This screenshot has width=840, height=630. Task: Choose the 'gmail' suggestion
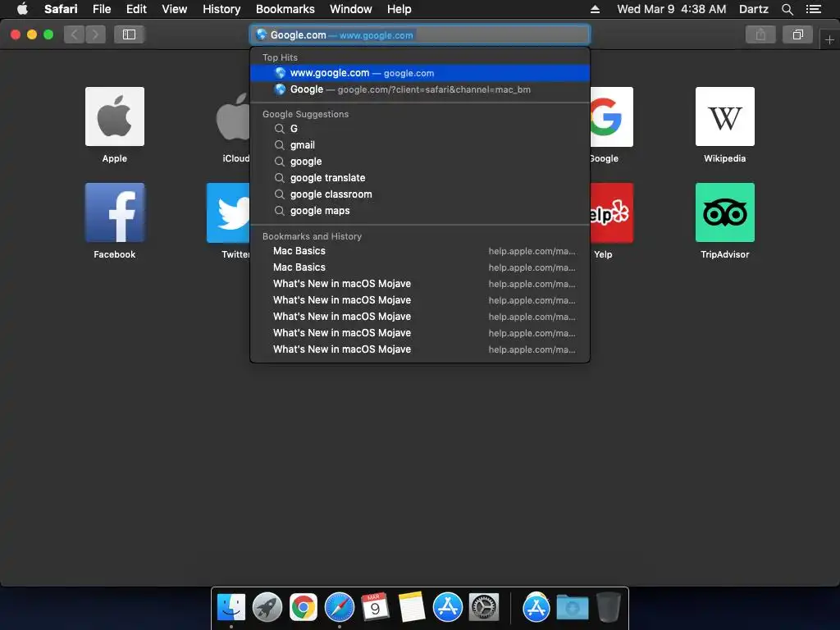[419, 145]
